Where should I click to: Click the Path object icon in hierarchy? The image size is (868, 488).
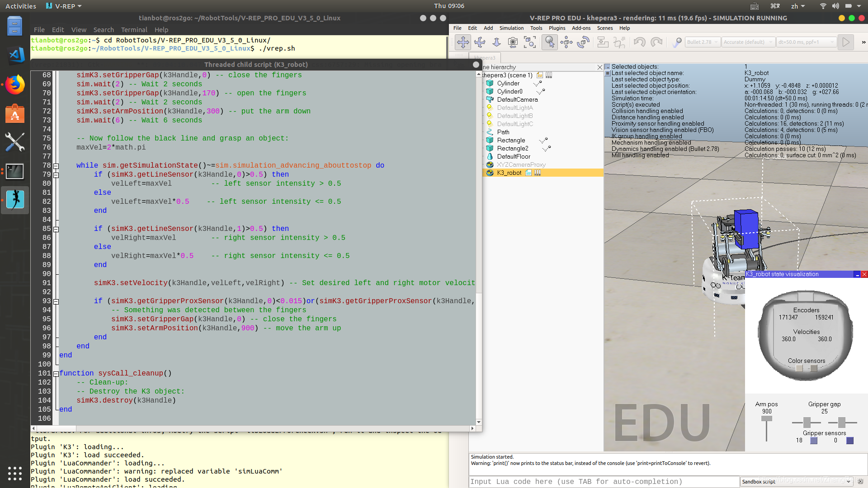coord(490,132)
